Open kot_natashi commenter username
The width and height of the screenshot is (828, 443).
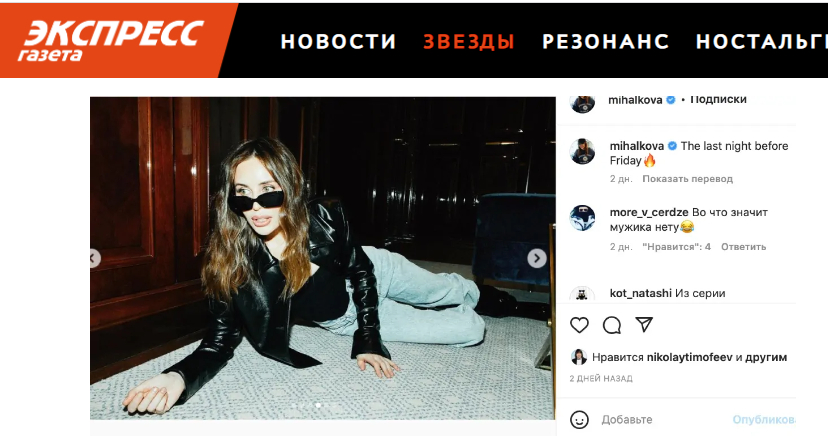click(x=641, y=293)
